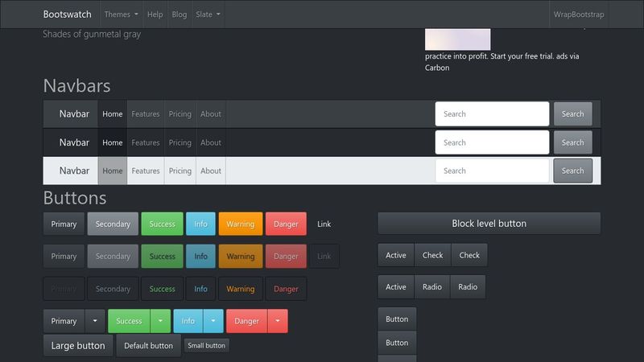Viewport: 644px width, 362px height.
Task: Open the Danger split button dropdown arrow
Action: click(278, 321)
